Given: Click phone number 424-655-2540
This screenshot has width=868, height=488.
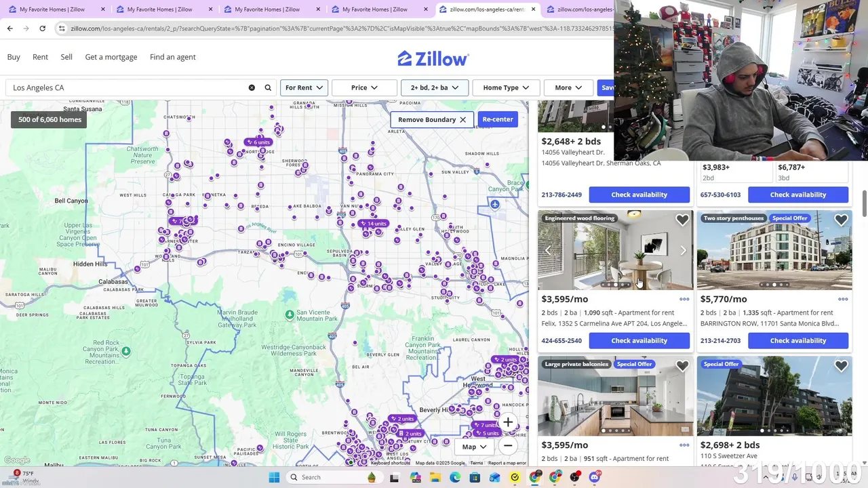Looking at the screenshot, I should pyautogui.click(x=561, y=341).
